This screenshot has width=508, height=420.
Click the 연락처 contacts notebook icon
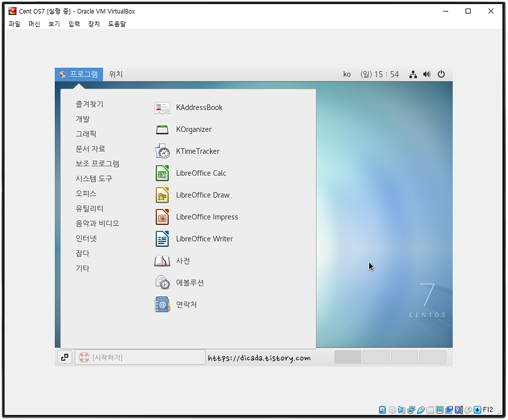[162, 304]
